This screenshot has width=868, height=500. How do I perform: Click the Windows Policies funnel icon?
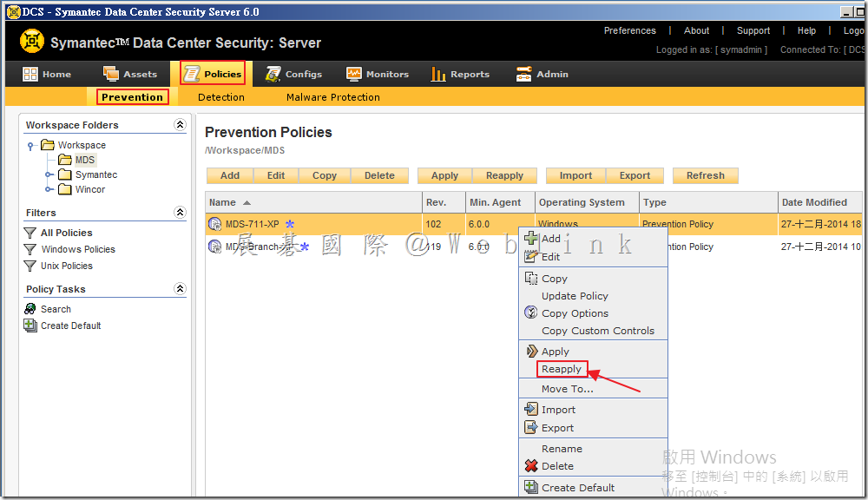[30, 250]
